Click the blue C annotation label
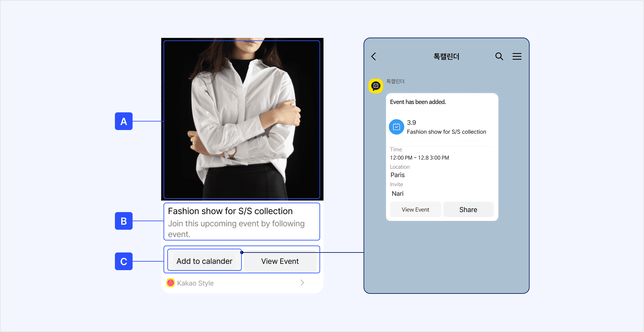Screen dimensions: 644x332 [x=124, y=261]
